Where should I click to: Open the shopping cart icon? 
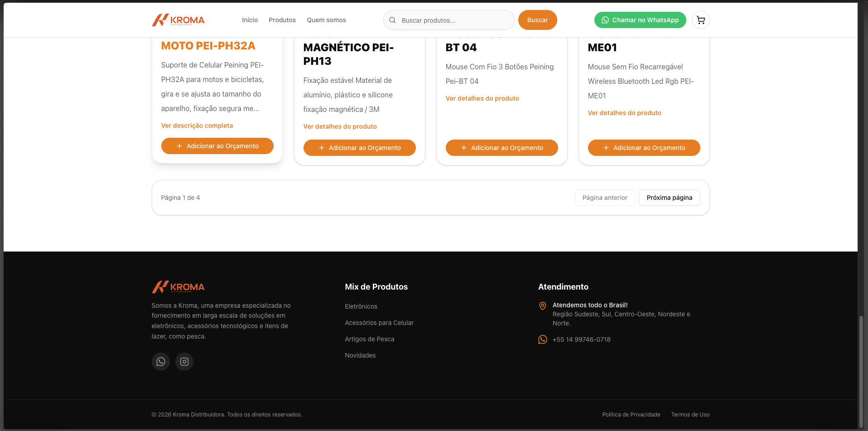coord(701,20)
